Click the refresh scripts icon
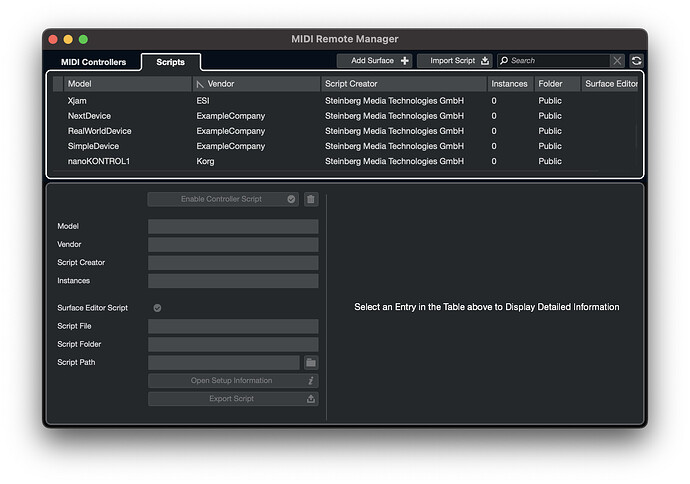 pyautogui.click(x=636, y=61)
